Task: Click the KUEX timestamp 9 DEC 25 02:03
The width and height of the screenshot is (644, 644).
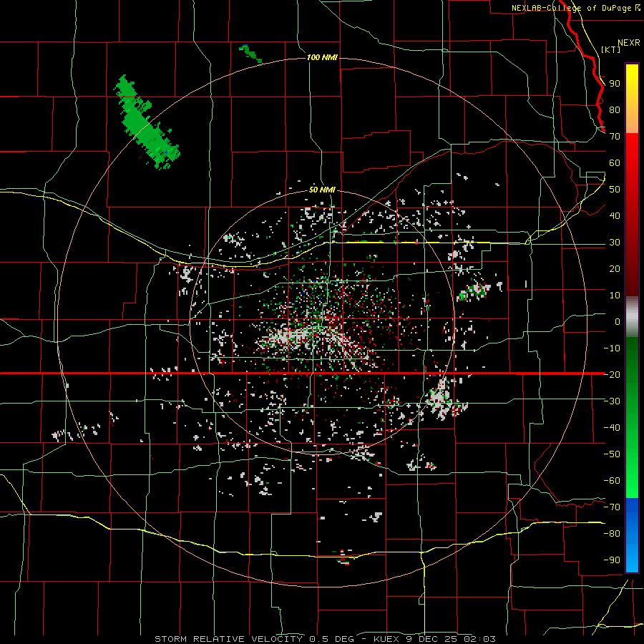Action: point(434,639)
